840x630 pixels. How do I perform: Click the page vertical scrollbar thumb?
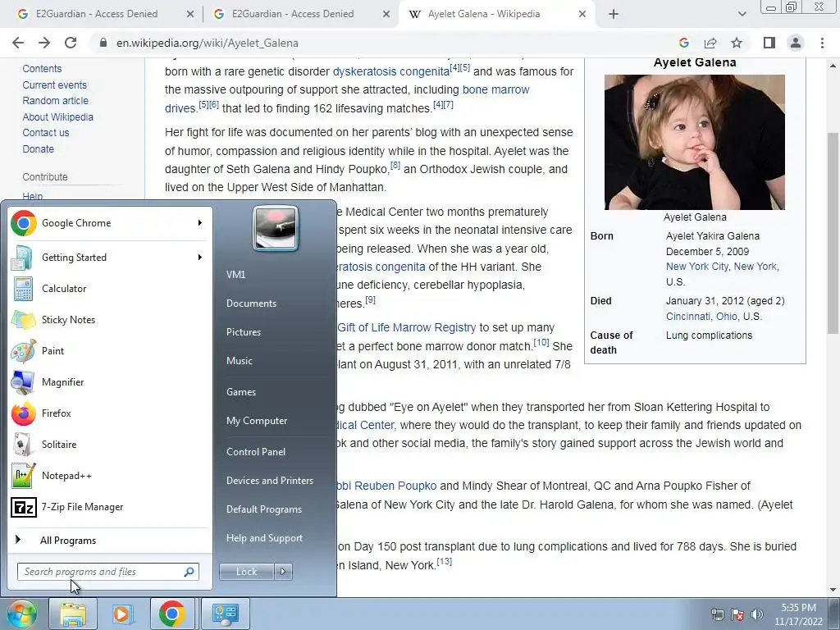coord(833,233)
